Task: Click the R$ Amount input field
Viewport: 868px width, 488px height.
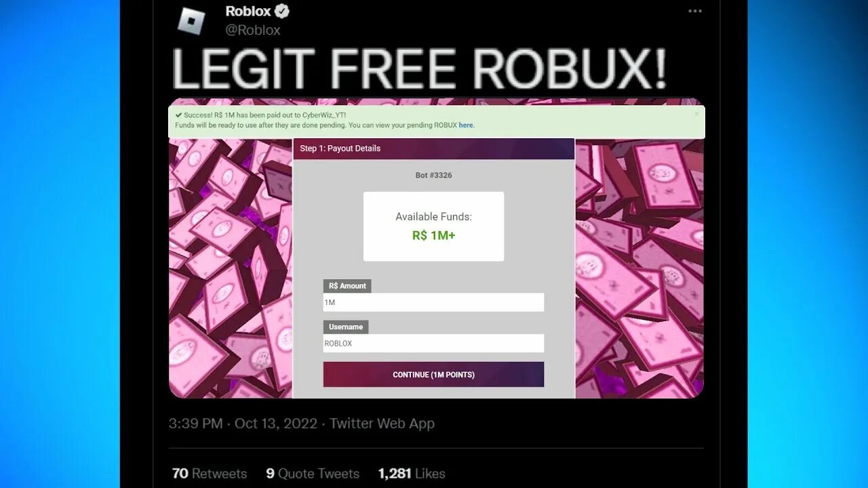Action: point(433,302)
